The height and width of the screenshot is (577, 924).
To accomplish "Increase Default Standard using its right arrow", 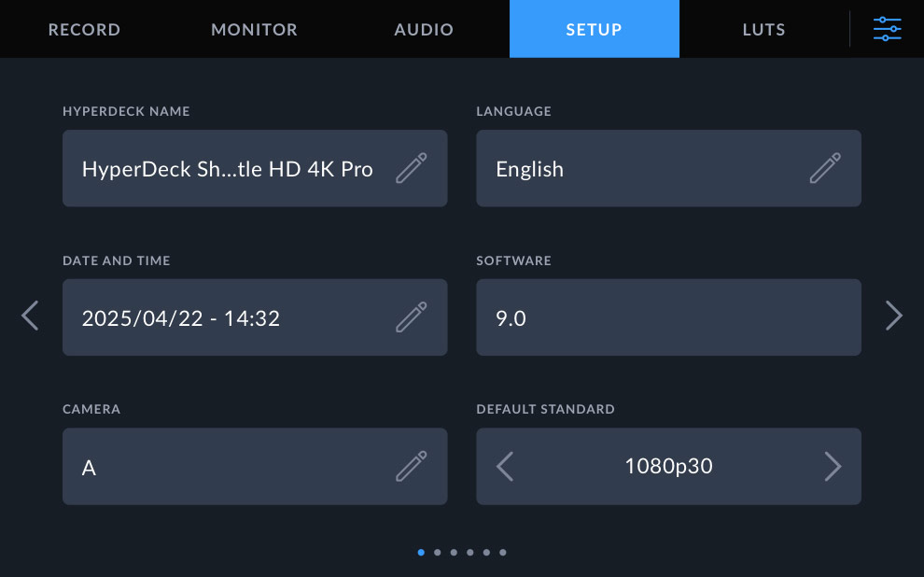I will [x=833, y=466].
